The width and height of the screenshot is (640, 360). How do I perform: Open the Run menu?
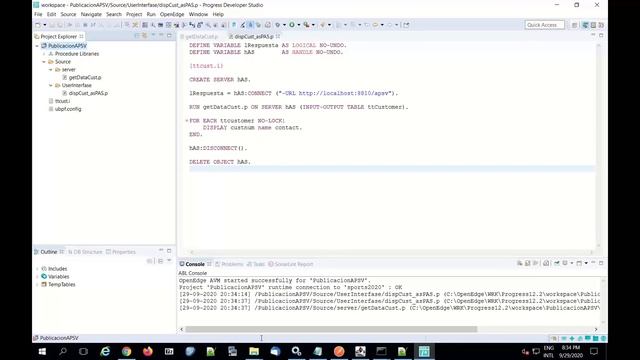(151, 14)
